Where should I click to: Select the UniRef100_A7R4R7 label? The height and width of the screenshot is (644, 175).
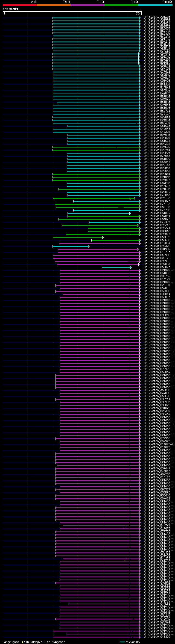pos(157,222)
